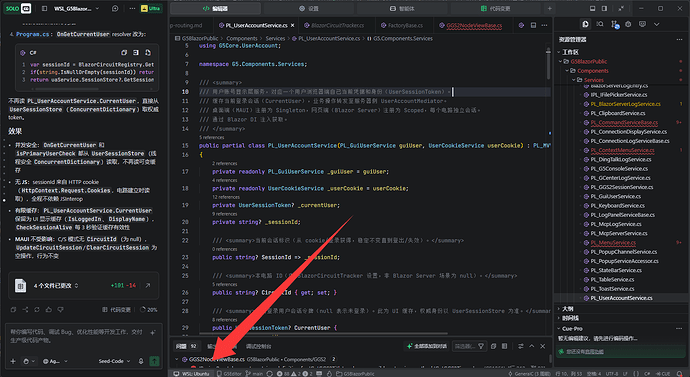Open Source Control icon in side panel
The height and width of the screenshot is (377, 690).
(614, 25)
